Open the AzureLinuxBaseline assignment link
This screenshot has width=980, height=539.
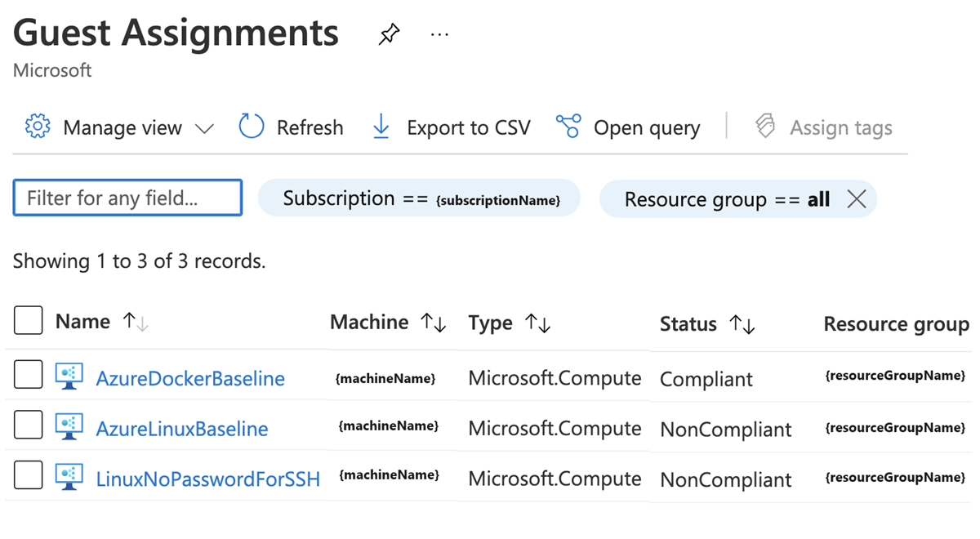click(181, 428)
